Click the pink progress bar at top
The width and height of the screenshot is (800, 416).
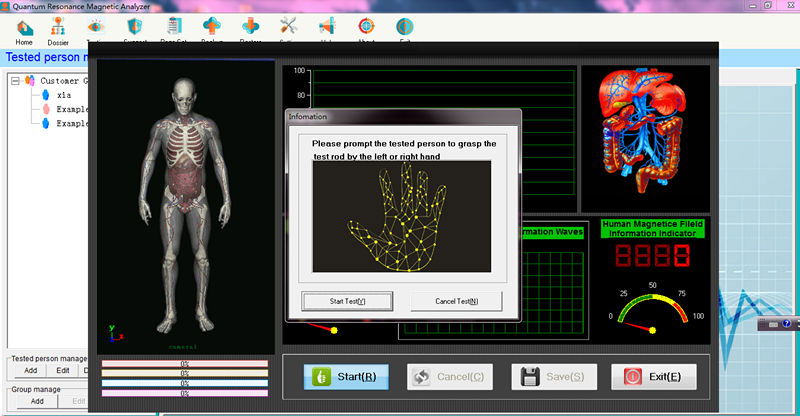coord(185,364)
